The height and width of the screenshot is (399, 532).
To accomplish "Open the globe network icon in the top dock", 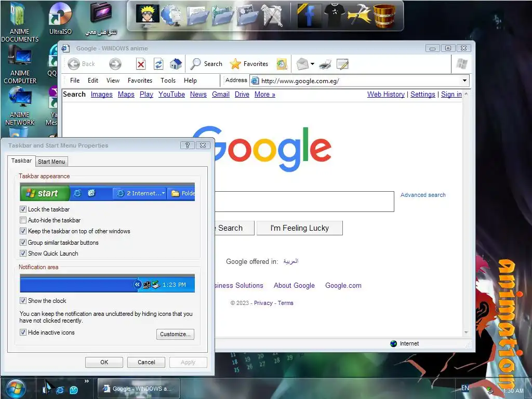I will click(172, 16).
